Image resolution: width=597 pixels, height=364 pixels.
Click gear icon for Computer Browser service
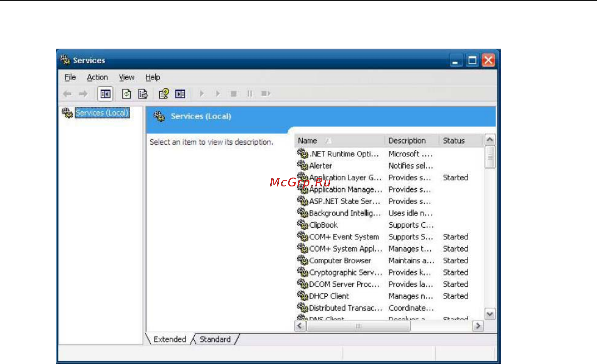(303, 260)
